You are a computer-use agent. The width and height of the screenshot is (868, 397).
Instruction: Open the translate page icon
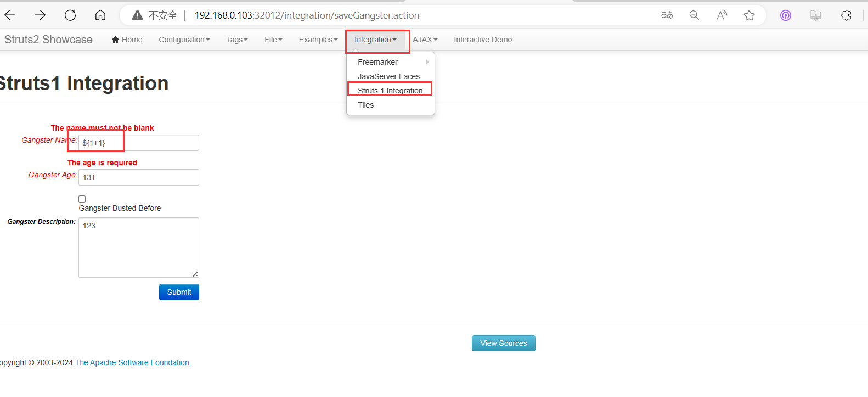[x=667, y=15]
